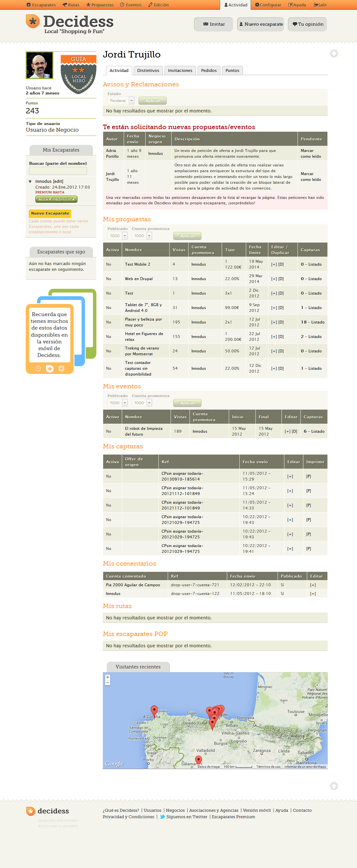Select the map pin near A Coruña
The width and height of the screenshot is (357, 868).
tap(154, 711)
